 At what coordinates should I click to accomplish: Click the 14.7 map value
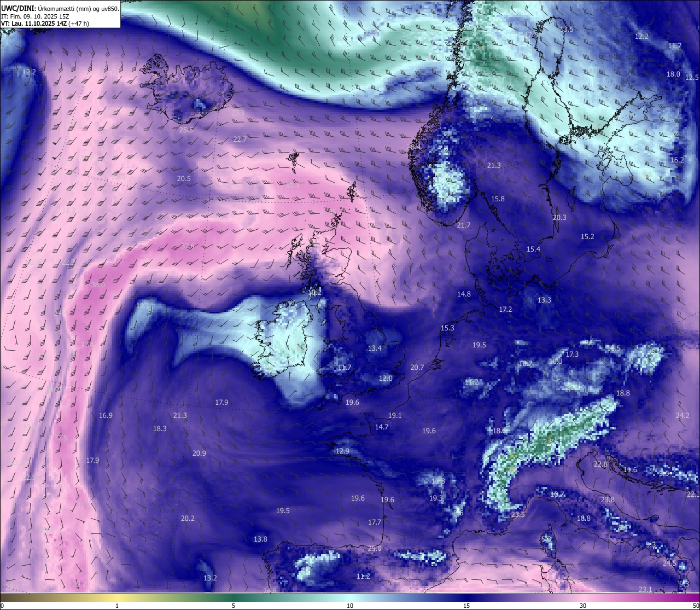pyautogui.click(x=382, y=427)
